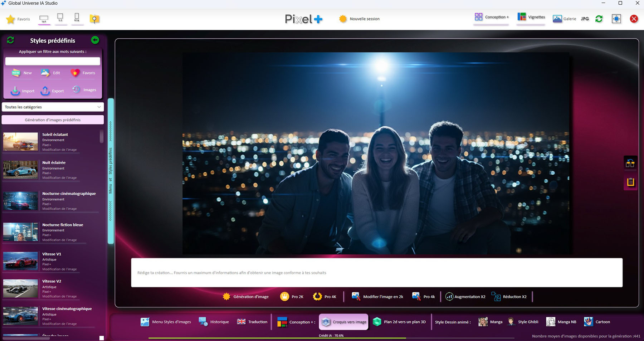Click the Export styles icon
Image resolution: width=644 pixels, height=341 pixels.
(x=45, y=91)
